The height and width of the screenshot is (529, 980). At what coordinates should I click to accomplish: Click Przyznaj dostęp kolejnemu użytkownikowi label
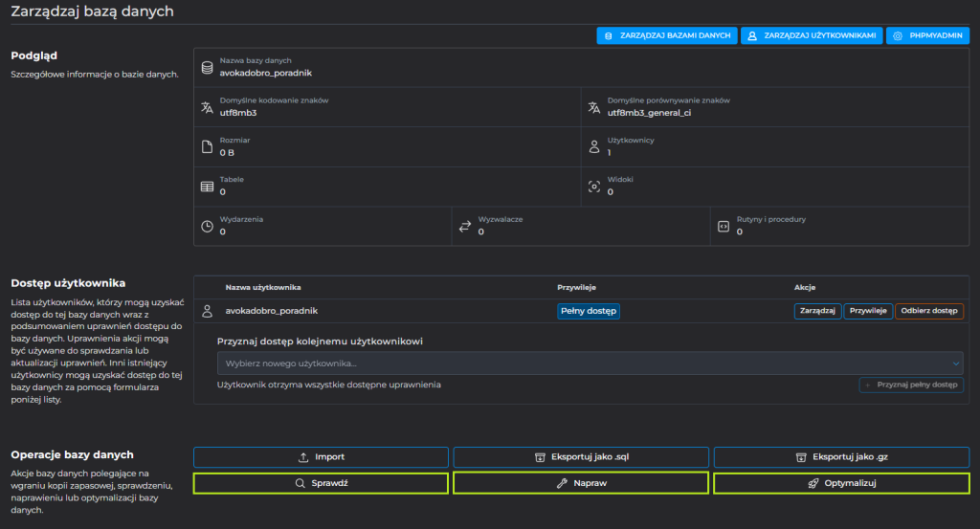click(x=320, y=341)
